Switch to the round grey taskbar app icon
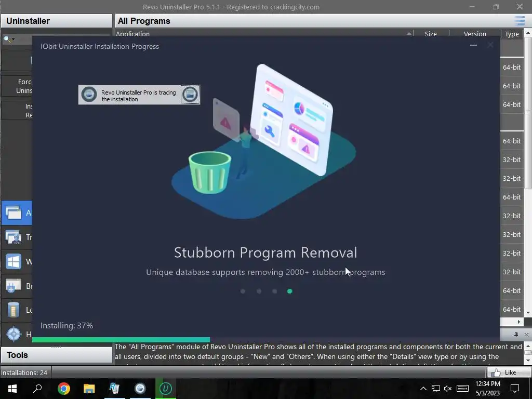The height and width of the screenshot is (399, 532). pos(140,389)
